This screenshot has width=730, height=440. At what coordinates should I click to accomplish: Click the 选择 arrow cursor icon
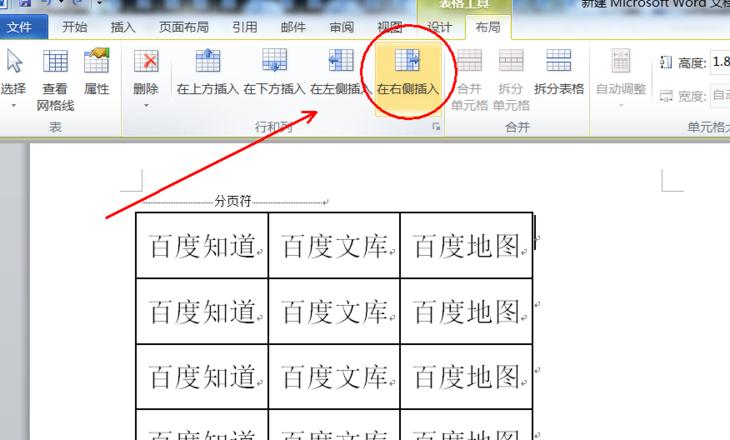point(14,61)
